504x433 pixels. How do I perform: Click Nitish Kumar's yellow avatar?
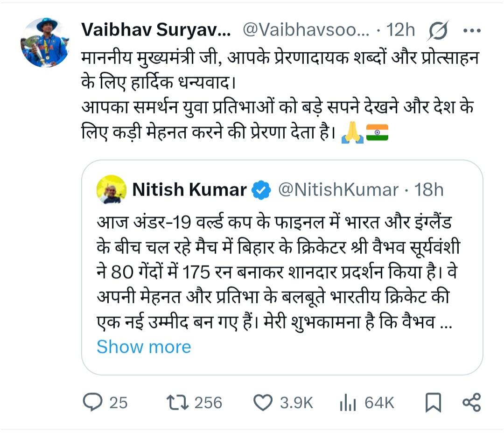point(112,189)
